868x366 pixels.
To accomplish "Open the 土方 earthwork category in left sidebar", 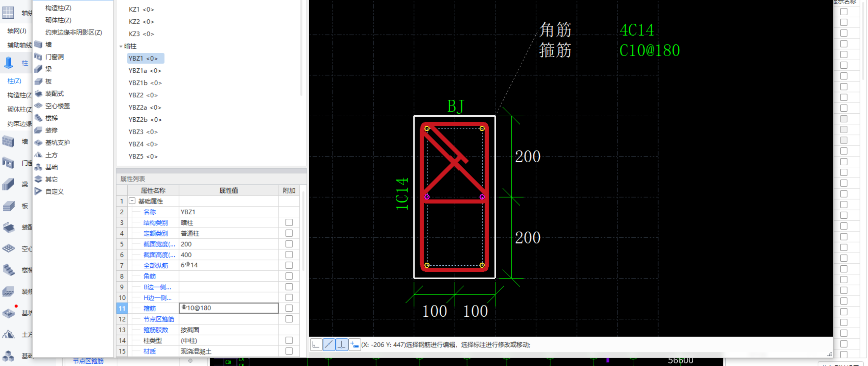I will tap(9, 334).
